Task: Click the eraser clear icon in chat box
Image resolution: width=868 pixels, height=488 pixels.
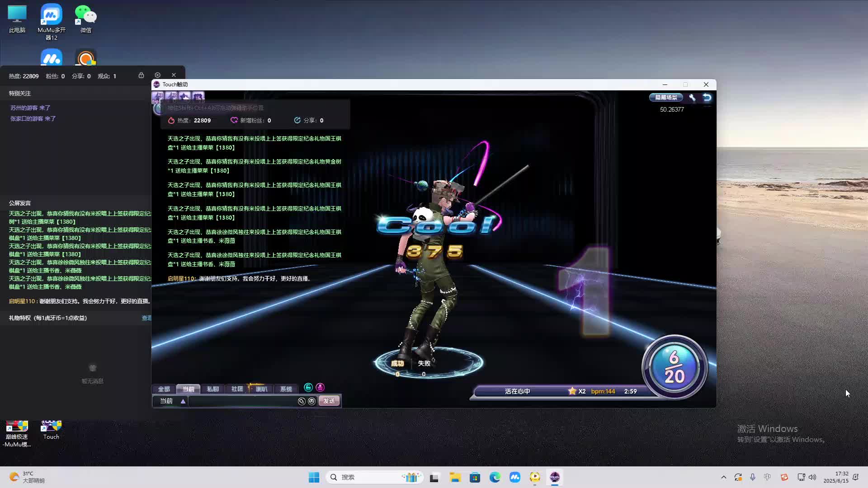Action: pyautogui.click(x=302, y=401)
